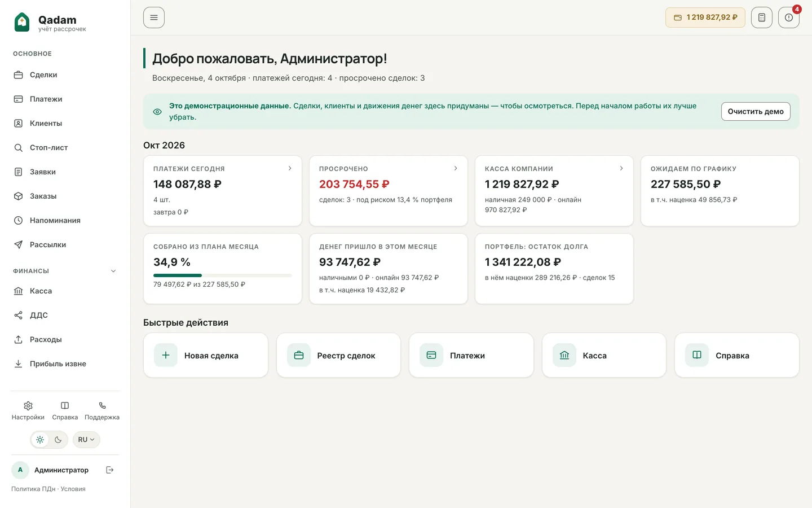The height and width of the screenshot is (508, 812).
Task: Click the 34,9 % value
Action: tap(172, 262)
